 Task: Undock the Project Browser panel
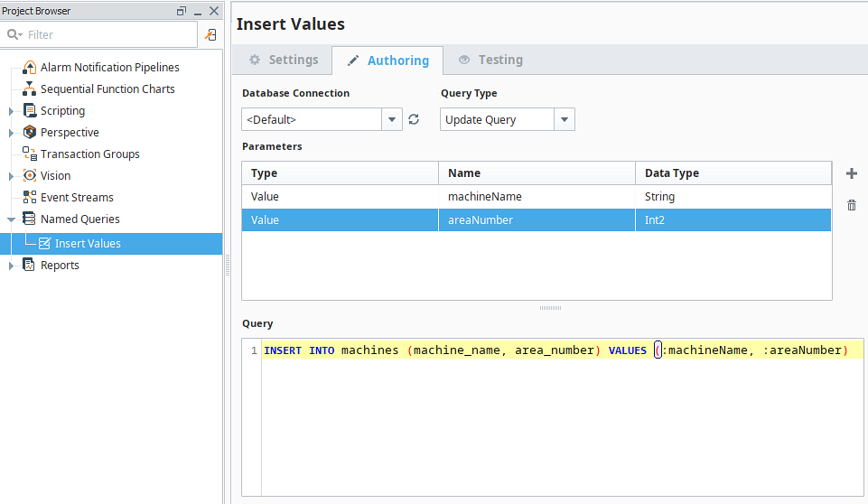[x=181, y=11]
